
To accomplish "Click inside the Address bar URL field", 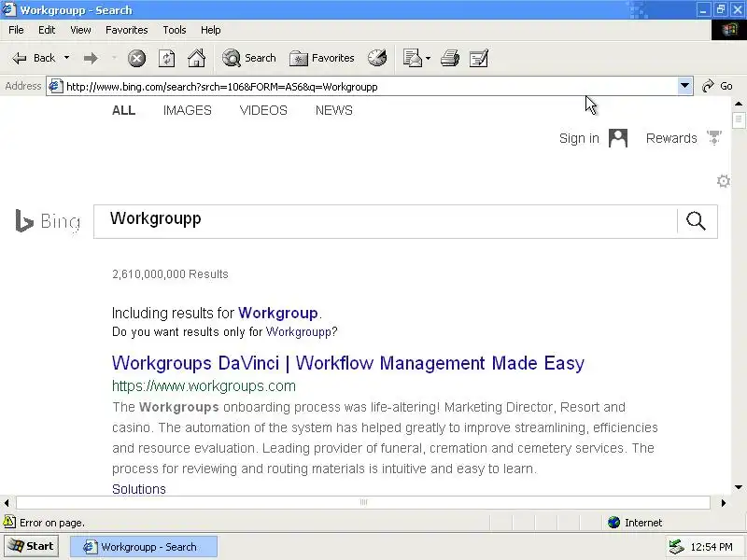I will coord(371,87).
